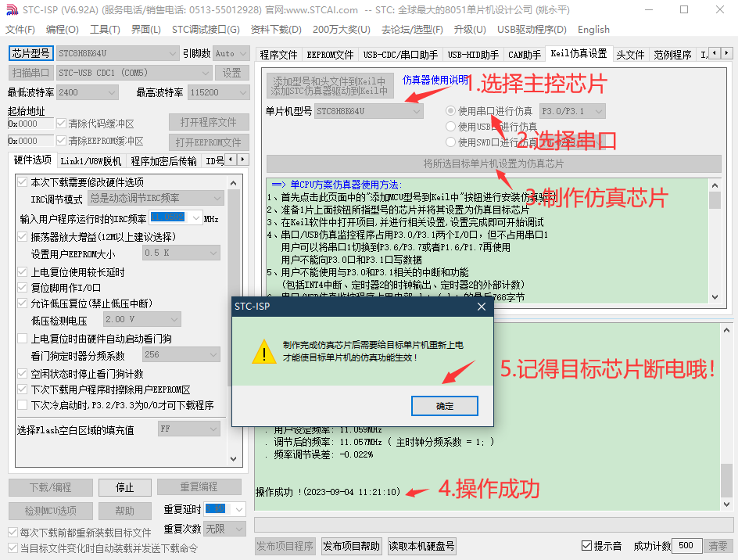The image size is (738, 560).
Task: Toggle 振荡器放大增益 checkbox
Action: click(22, 236)
